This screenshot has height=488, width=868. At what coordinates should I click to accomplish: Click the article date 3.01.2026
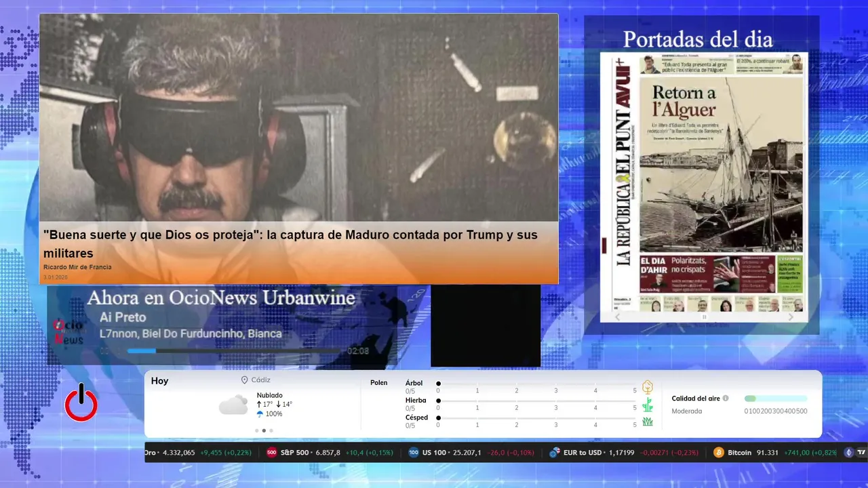click(56, 277)
